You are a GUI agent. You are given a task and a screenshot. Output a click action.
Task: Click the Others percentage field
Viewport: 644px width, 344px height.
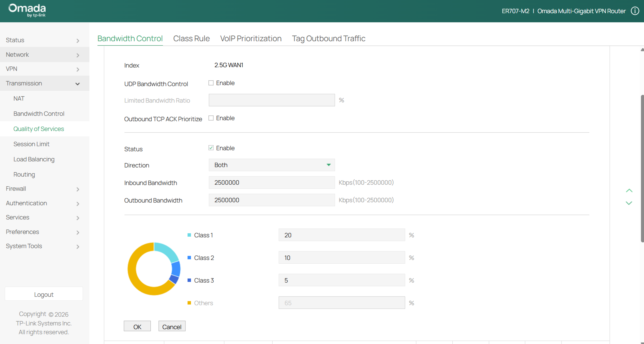[x=342, y=303]
